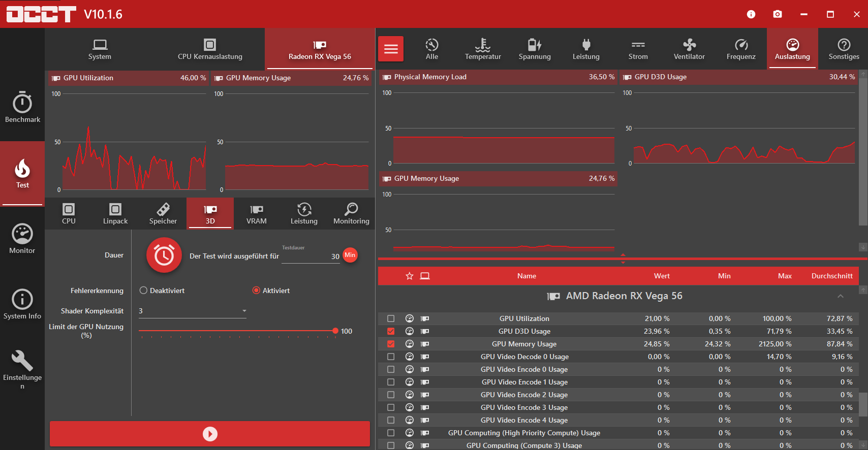Show Alle sensors category
The height and width of the screenshot is (450, 868).
(432, 49)
